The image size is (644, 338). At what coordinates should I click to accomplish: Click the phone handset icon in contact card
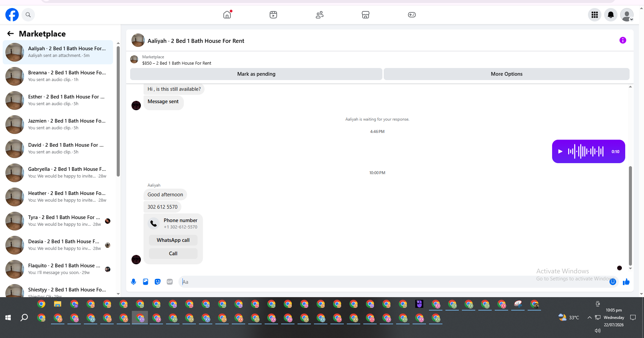tap(154, 223)
